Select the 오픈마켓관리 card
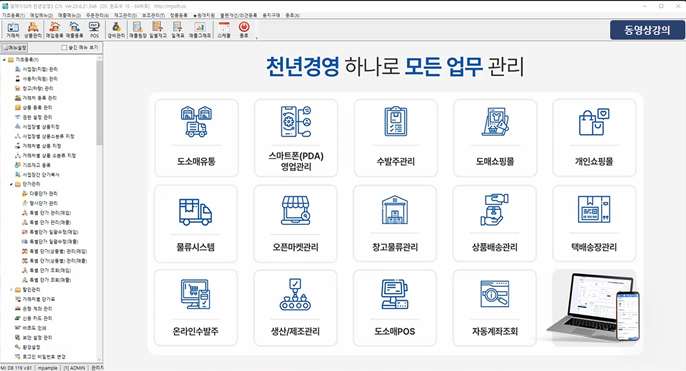 tap(295, 224)
